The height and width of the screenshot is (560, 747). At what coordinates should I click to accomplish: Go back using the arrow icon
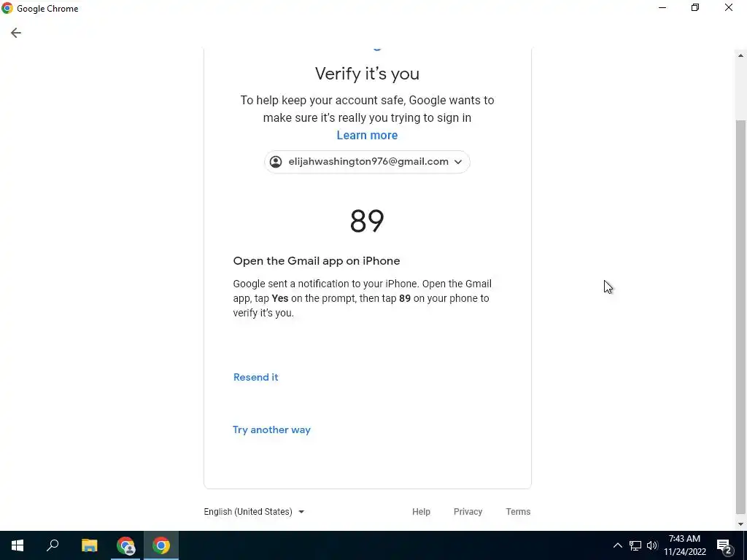[16, 32]
